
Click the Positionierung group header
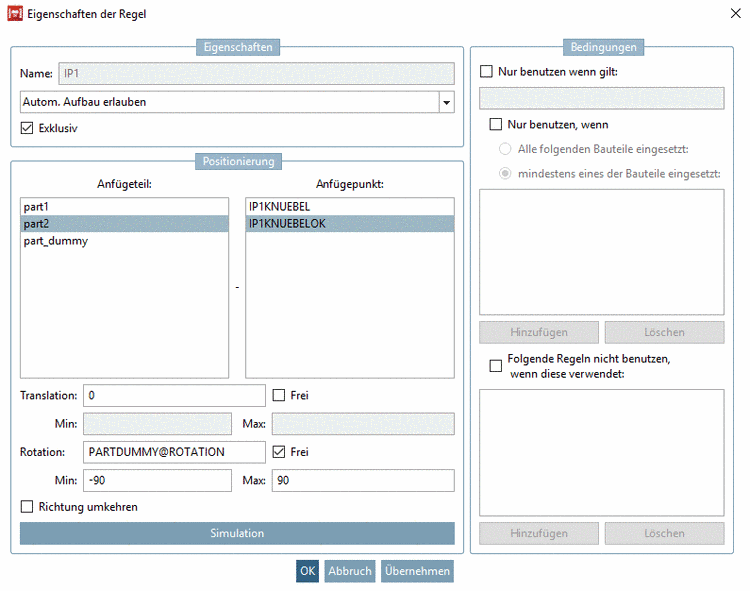[238, 162]
